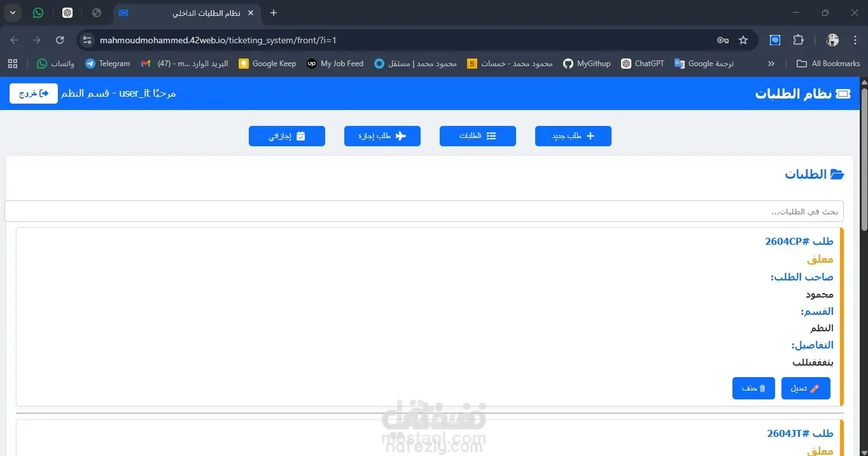Viewport: 868px width, 456px height.
Task: Open the MyGithub bookmark
Action: (x=587, y=64)
